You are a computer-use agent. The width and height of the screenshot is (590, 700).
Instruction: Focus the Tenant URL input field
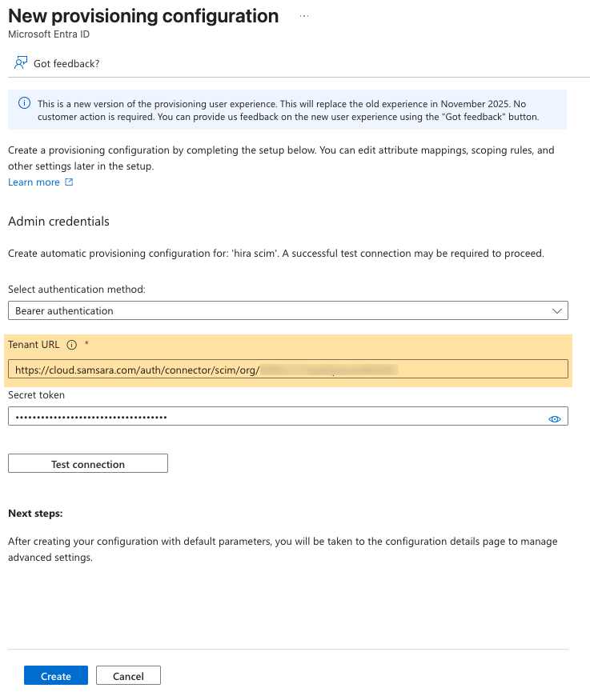tap(288, 370)
